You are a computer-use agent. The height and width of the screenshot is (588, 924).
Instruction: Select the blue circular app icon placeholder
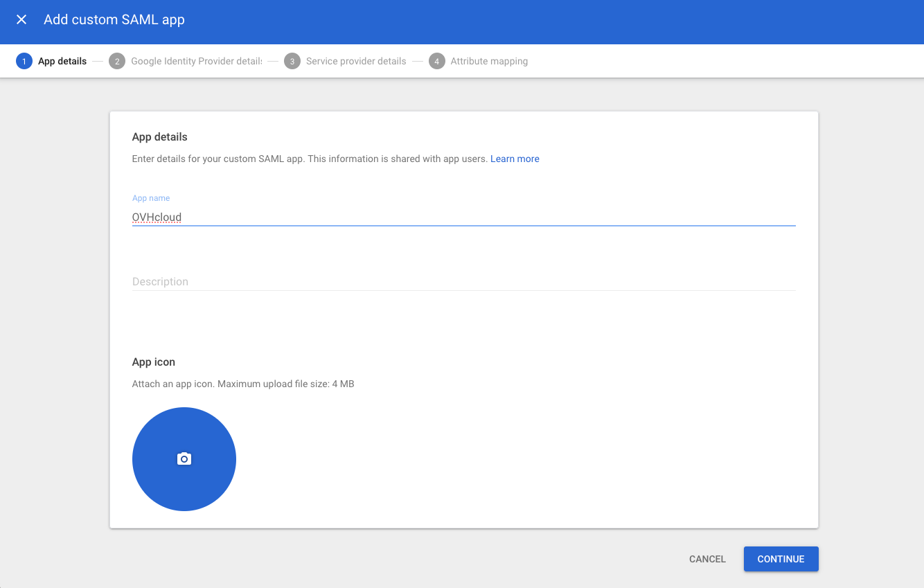tap(184, 458)
